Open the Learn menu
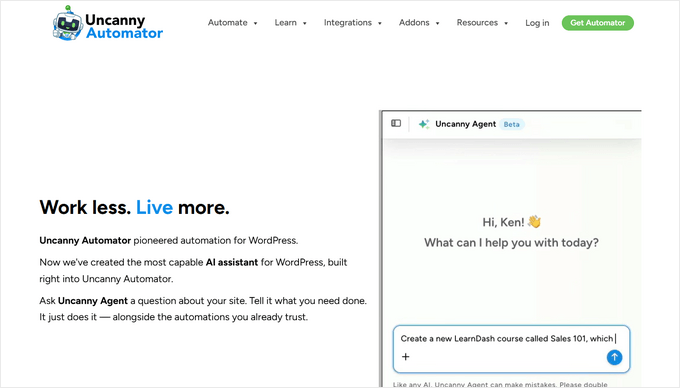Viewport: 680px width, 388px height. [285, 23]
